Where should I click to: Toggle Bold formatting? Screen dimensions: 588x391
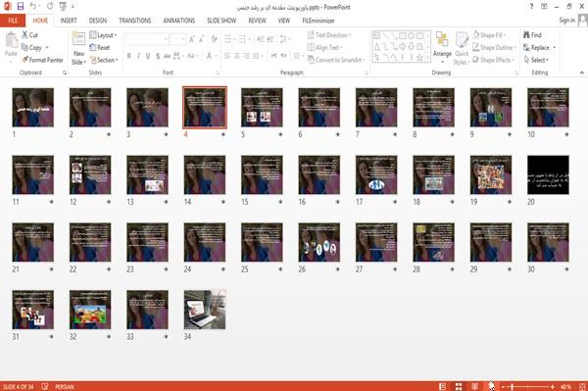click(x=129, y=56)
